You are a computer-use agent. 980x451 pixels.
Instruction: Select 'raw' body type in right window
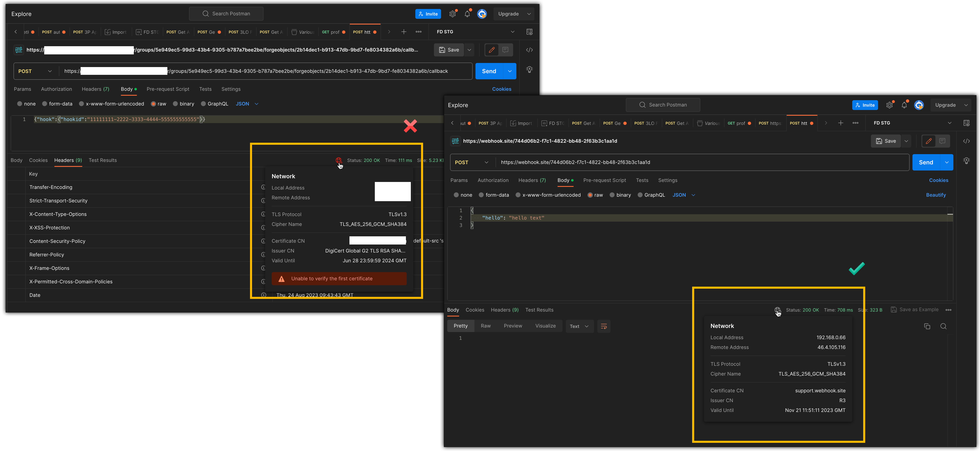pos(595,195)
